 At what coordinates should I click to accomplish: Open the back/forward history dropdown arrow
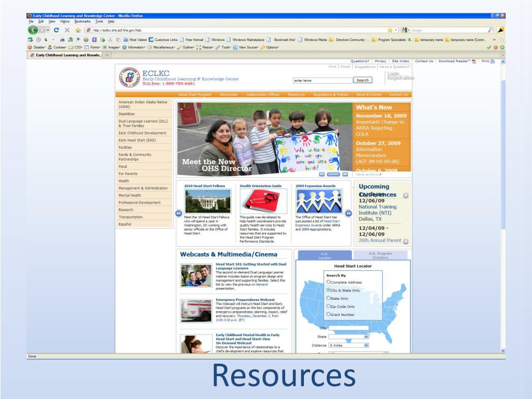pos(48,30)
